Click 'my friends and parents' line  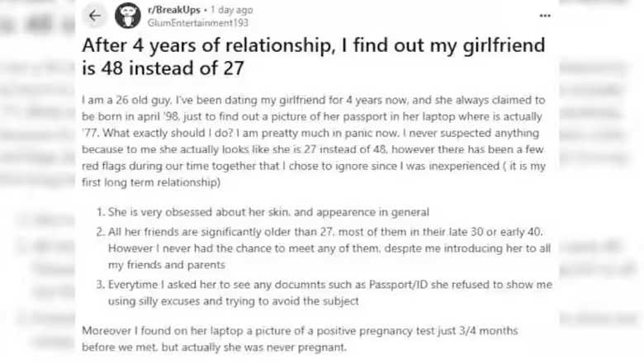(x=166, y=265)
